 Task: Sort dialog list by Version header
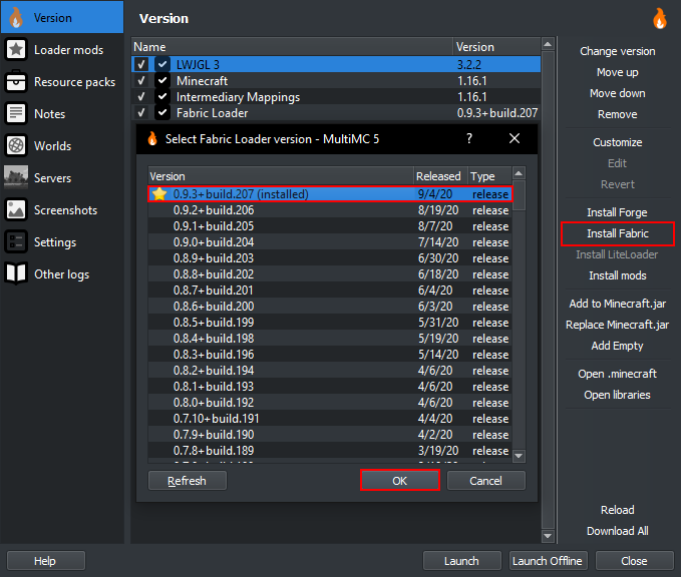[281, 176]
